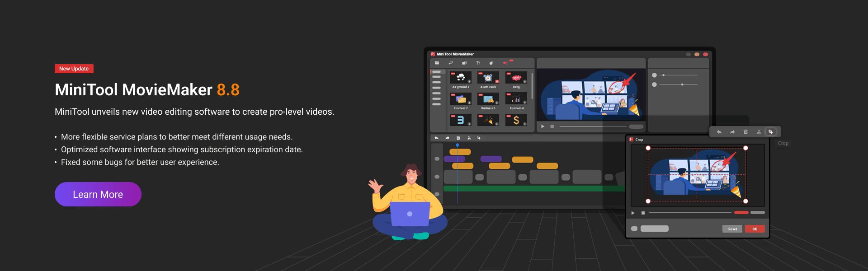The width and height of the screenshot is (868, 271).
Task: Select the Bang element thumbnail
Action: click(516, 78)
